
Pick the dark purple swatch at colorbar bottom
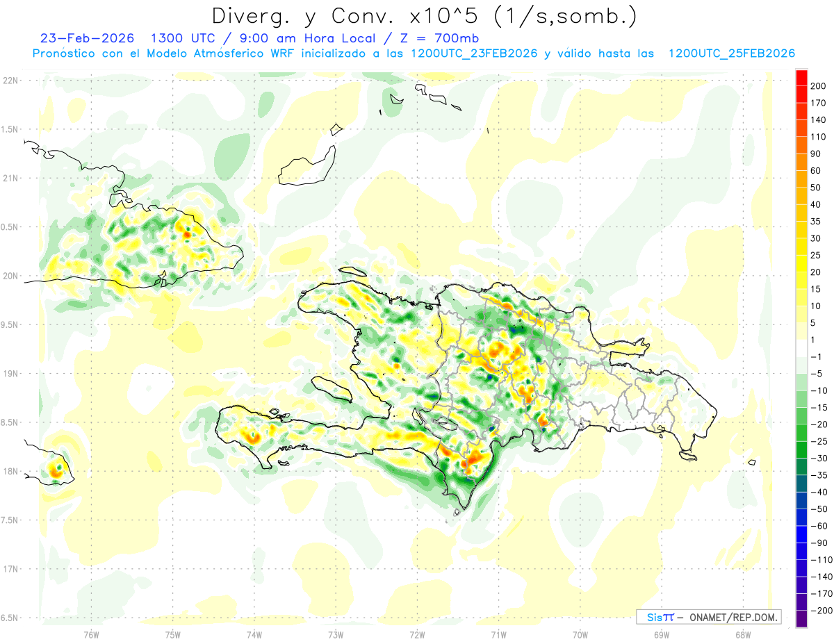tap(801, 620)
